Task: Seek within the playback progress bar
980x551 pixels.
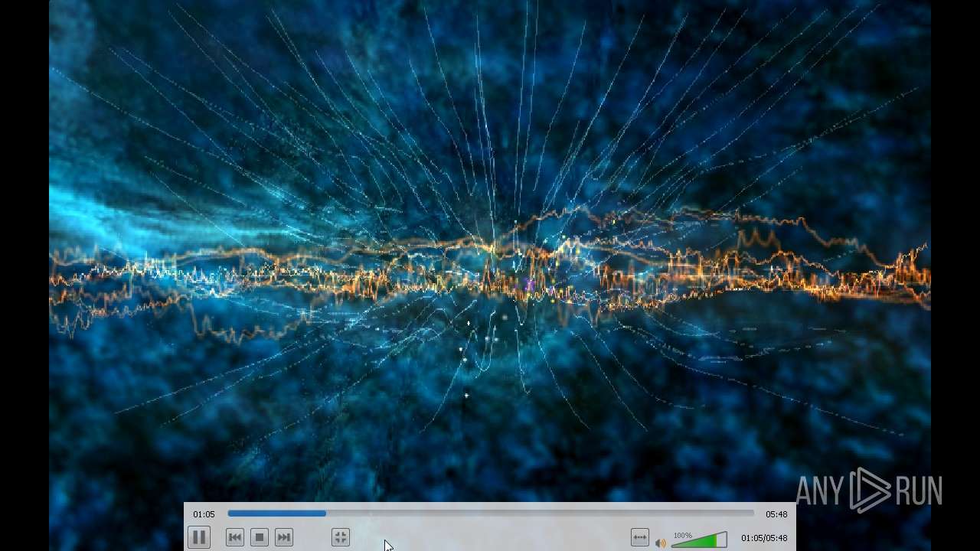Action: pos(491,514)
